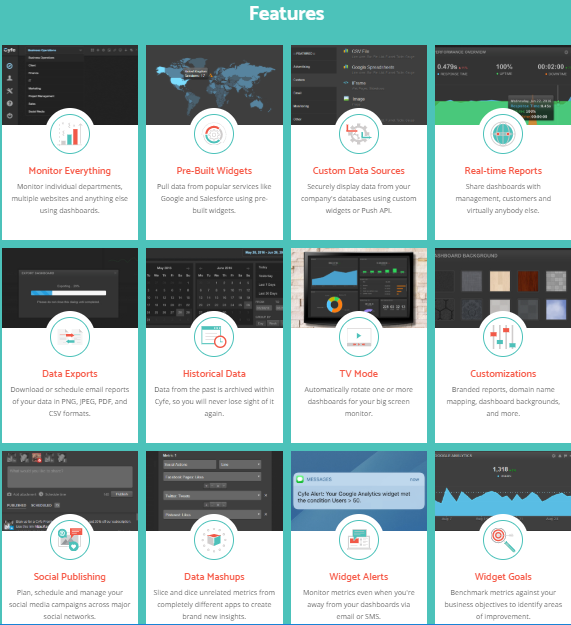
Task: Click the Cyfe Alert message notification image
Action: tap(359, 491)
